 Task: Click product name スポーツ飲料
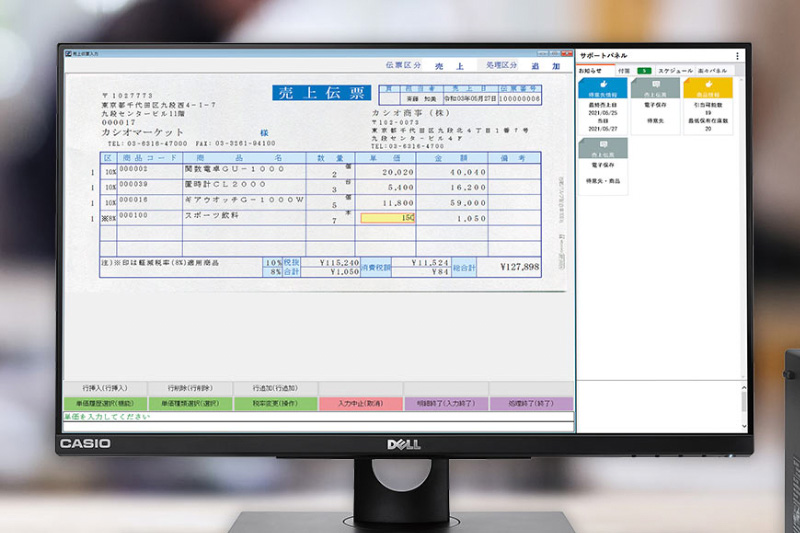pos(212,215)
